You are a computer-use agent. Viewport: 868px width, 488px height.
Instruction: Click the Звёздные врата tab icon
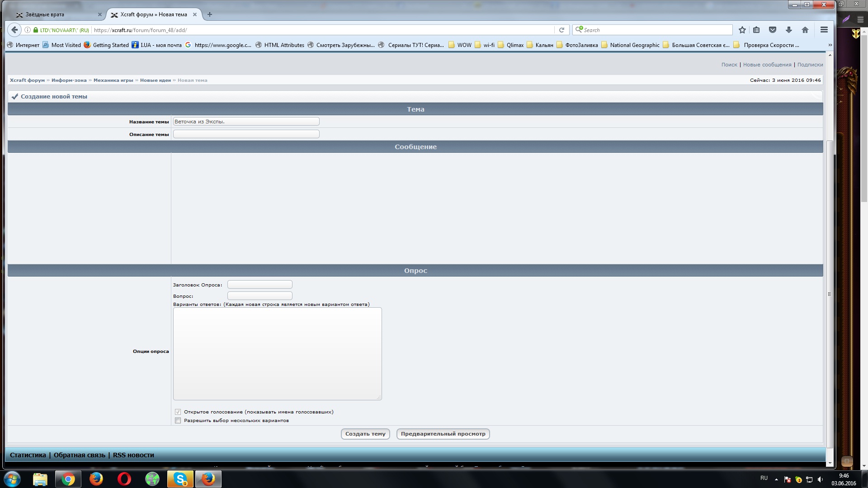pos(20,14)
